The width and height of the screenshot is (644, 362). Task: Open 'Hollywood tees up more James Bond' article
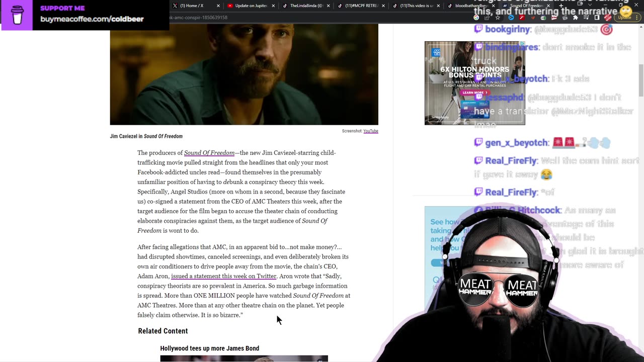(210, 348)
